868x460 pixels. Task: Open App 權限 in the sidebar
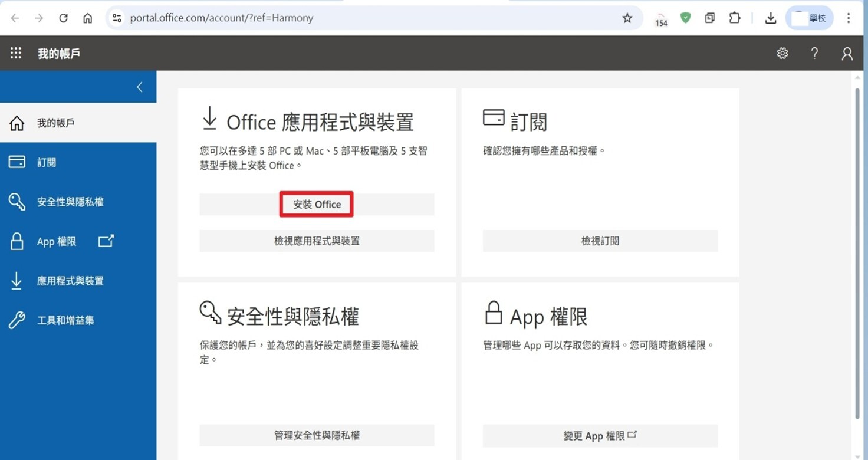pos(57,241)
